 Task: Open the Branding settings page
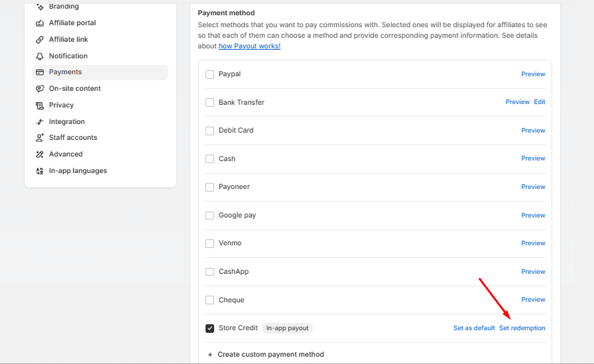(64, 7)
